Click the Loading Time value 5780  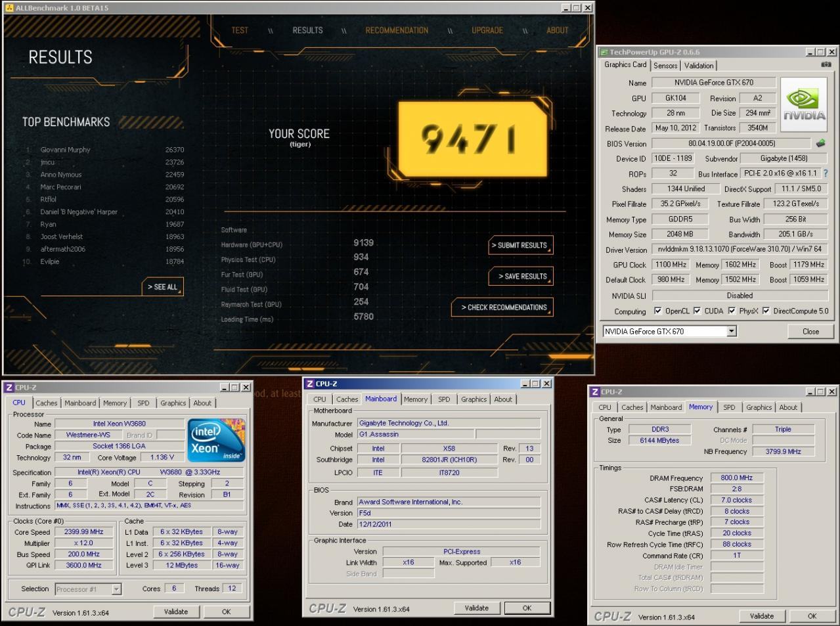coord(363,317)
